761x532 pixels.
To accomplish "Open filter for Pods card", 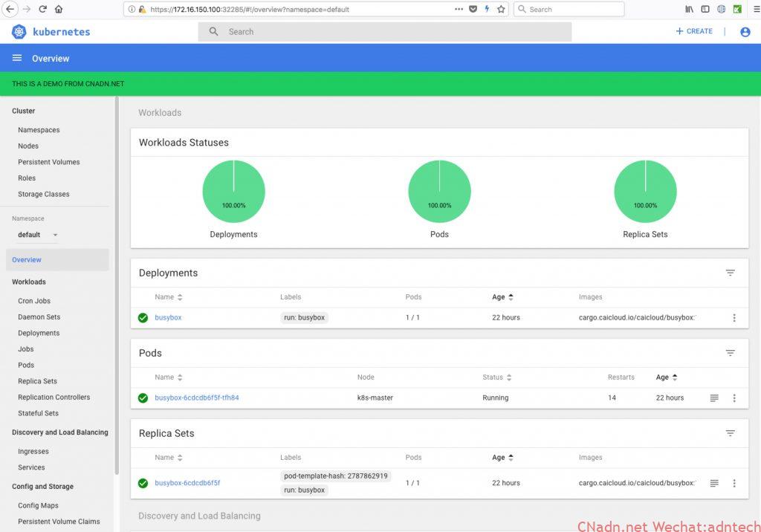I will click(x=730, y=353).
